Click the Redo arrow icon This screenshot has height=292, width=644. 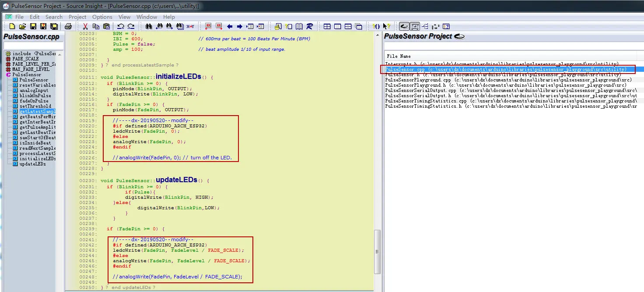tap(131, 26)
